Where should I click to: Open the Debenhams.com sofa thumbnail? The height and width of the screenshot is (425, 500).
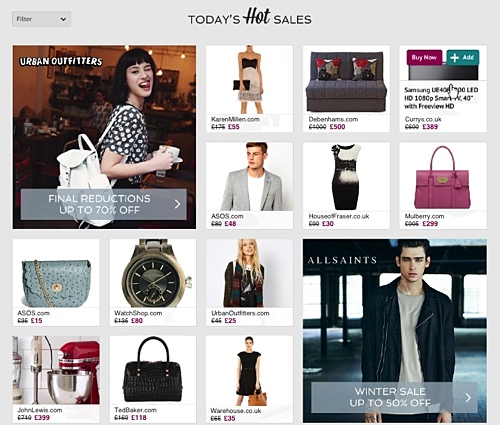[346, 80]
